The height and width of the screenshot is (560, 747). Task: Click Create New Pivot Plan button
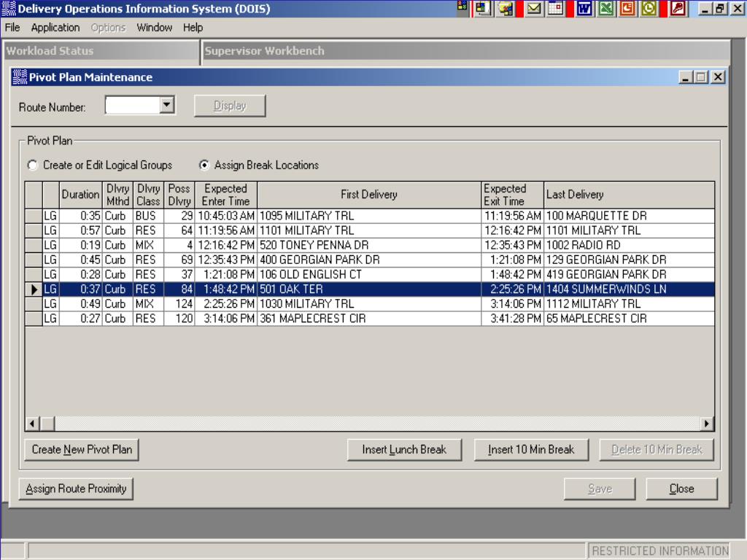82,449
